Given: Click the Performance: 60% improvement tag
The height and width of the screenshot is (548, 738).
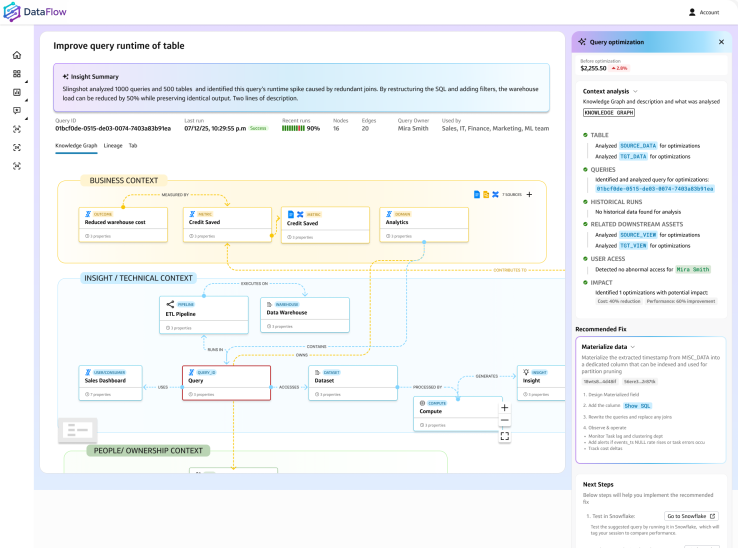Looking at the screenshot, I should click(681, 301).
